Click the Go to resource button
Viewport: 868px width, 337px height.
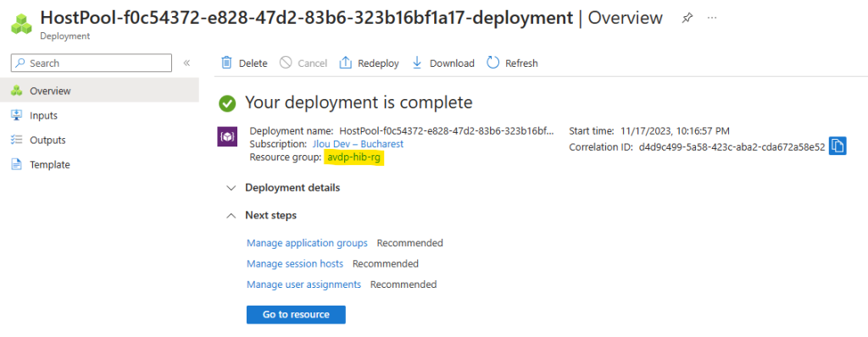tap(296, 314)
